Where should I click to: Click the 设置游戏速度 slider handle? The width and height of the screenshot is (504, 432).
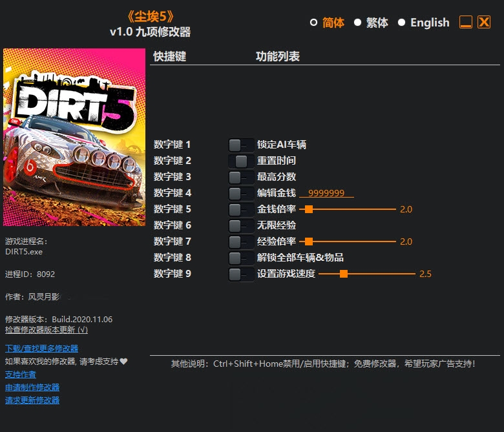pyautogui.click(x=344, y=274)
